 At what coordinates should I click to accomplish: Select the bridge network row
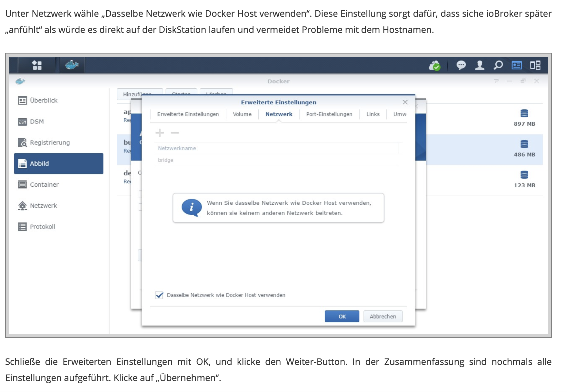(276, 160)
